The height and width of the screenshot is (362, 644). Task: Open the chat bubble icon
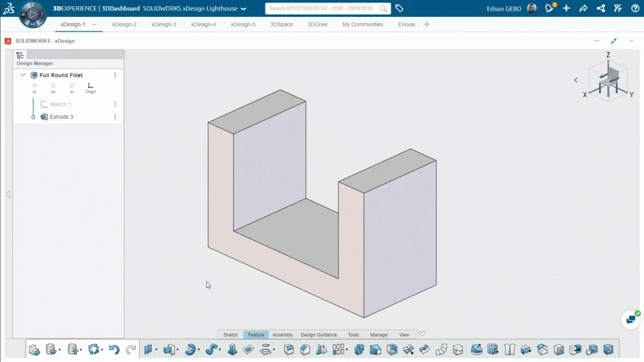[631, 319]
